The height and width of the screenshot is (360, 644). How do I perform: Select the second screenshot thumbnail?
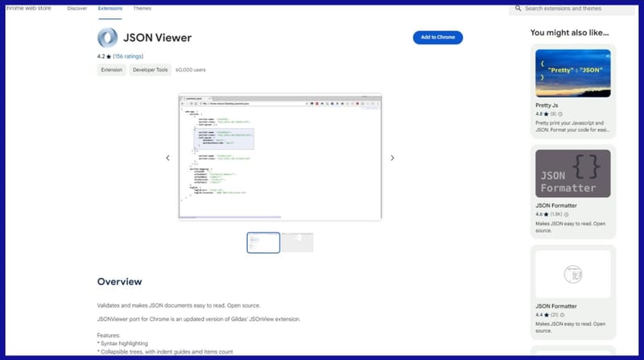[297, 242]
